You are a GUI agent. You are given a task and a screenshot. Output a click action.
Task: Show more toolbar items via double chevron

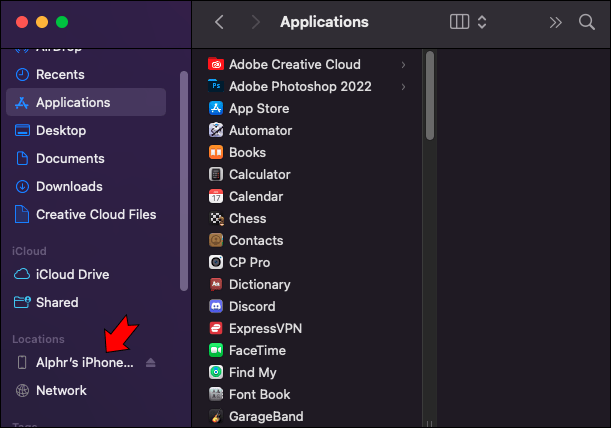(556, 22)
